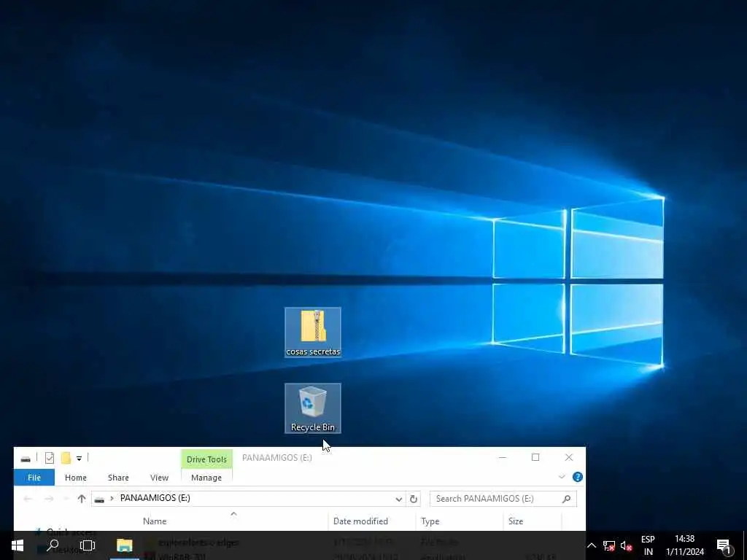Screen dimensions: 747x560
Task: Expand the address bar path chevron
Action: coord(112,498)
